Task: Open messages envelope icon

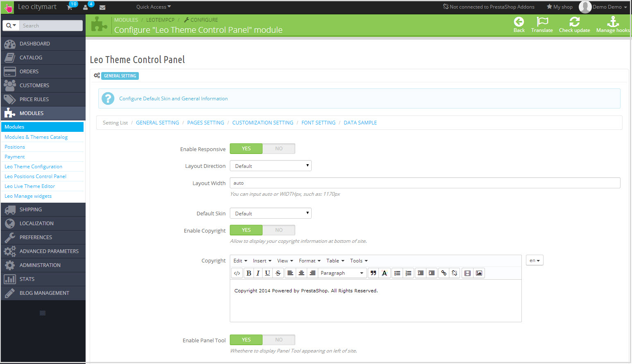Action: (102, 7)
